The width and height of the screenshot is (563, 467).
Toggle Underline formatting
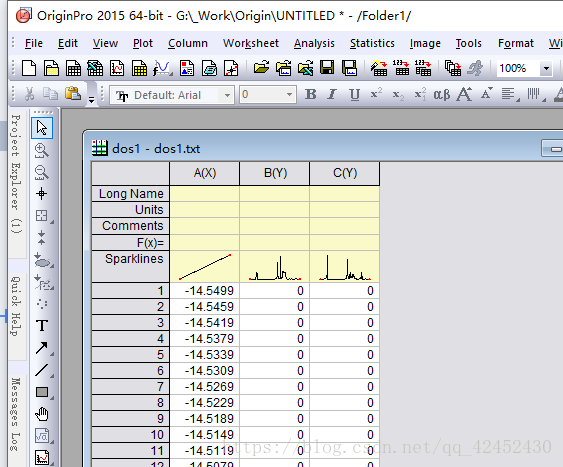(x=354, y=94)
